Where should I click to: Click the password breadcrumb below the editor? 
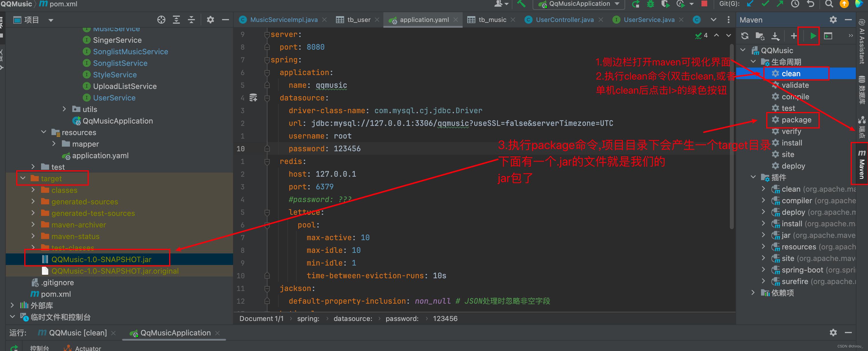tap(402, 318)
